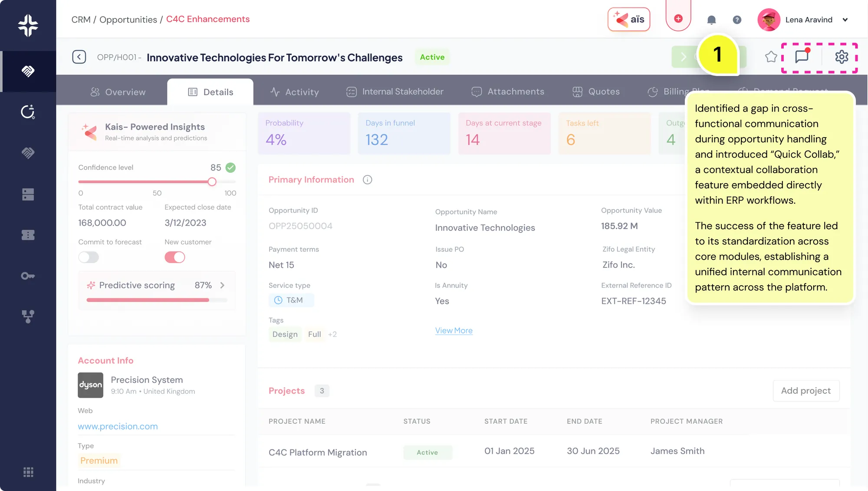Screen dimensions: 868x491
Task: Expand the Lena Aravind user dropdown arrow
Action: (x=845, y=20)
